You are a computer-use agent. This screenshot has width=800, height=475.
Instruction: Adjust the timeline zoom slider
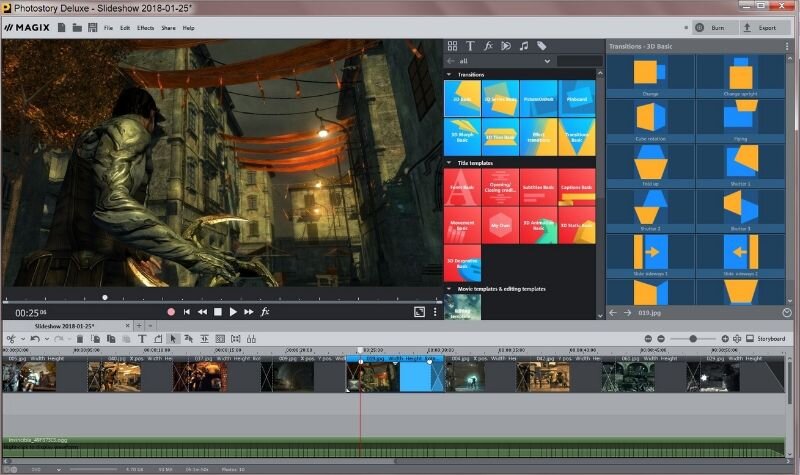(693, 339)
